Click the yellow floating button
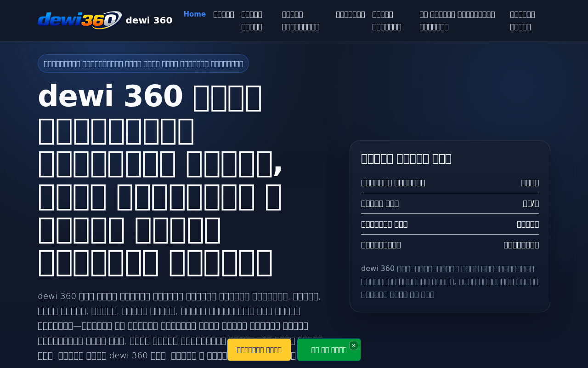Image resolution: width=588 pixels, height=368 pixels. click(259, 350)
